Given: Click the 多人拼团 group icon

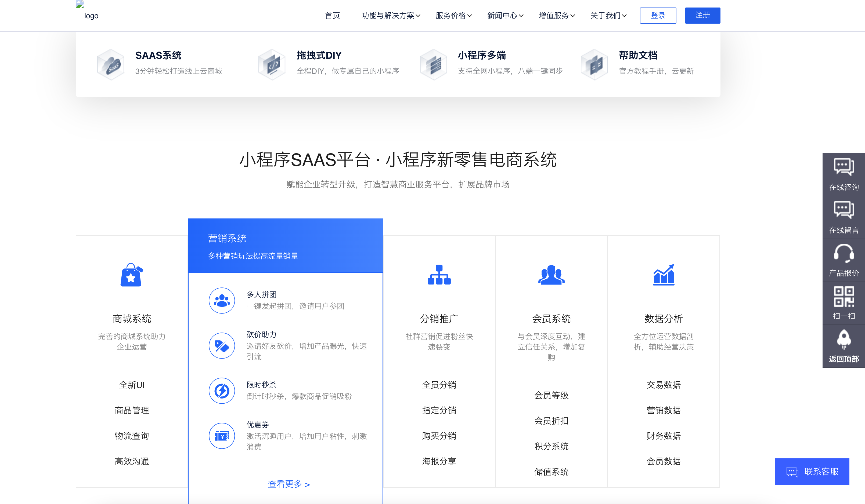Looking at the screenshot, I should pos(222,300).
